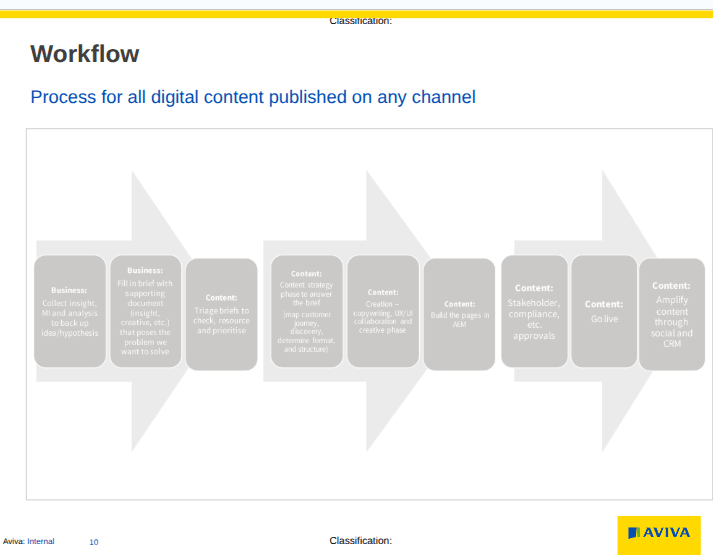Select the 'Content strategy phase' box
The height and width of the screenshot is (555, 713).
(306, 311)
